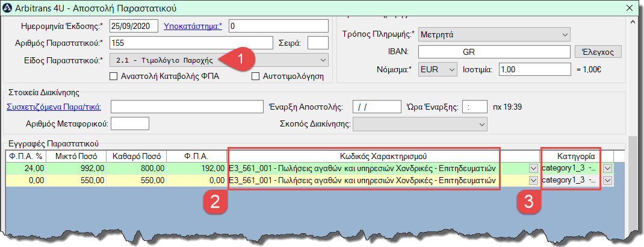Image resolution: width=644 pixels, height=247 pixels.
Task: Enable Αναστολή Καταβολής ΦΠΑ checkbox
Action: [x=113, y=77]
